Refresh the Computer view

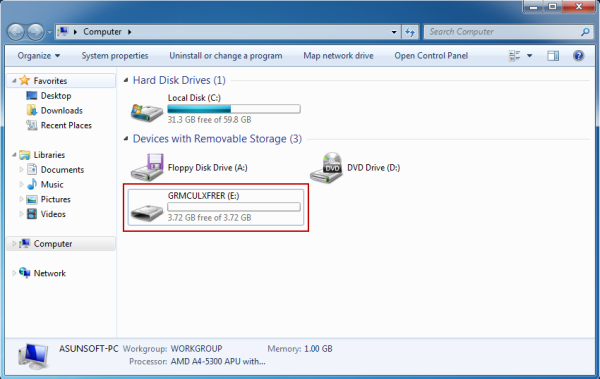pos(410,32)
